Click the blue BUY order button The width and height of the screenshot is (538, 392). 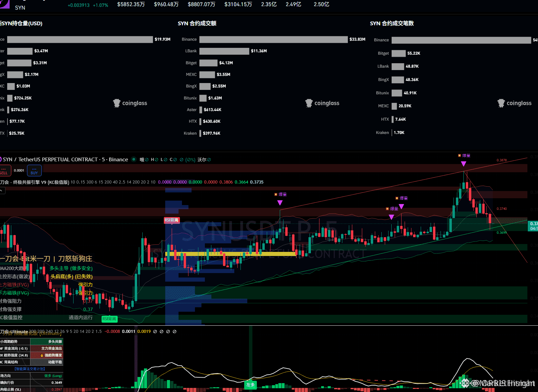pyautogui.click(x=34, y=170)
